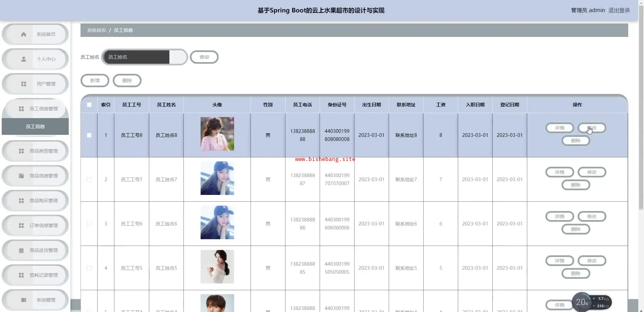Viewport: 644px width, 312px height.
Task: Click the grid icon beside 用户管理
Action: coord(23,84)
